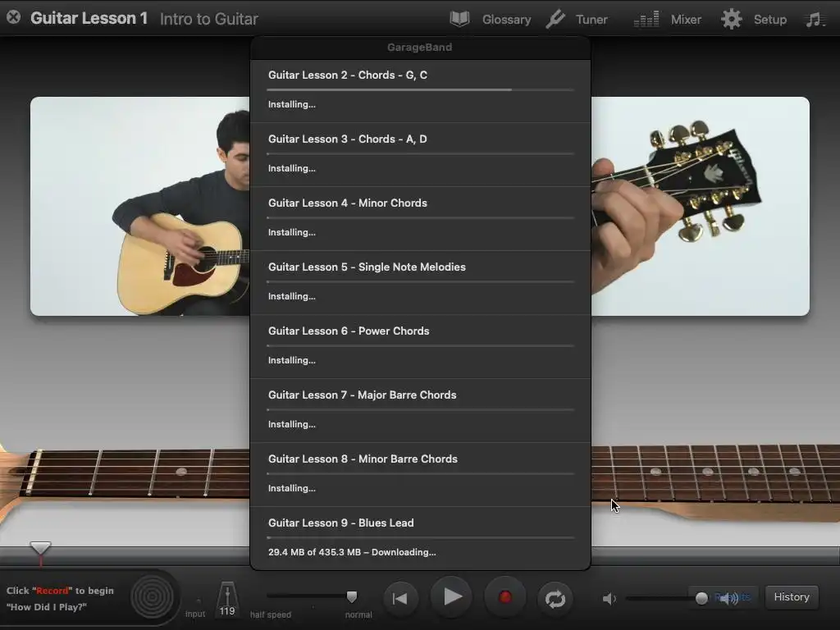Click the music note icon at top right
Viewport: 840px width, 630px height.
pyautogui.click(x=815, y=20)
